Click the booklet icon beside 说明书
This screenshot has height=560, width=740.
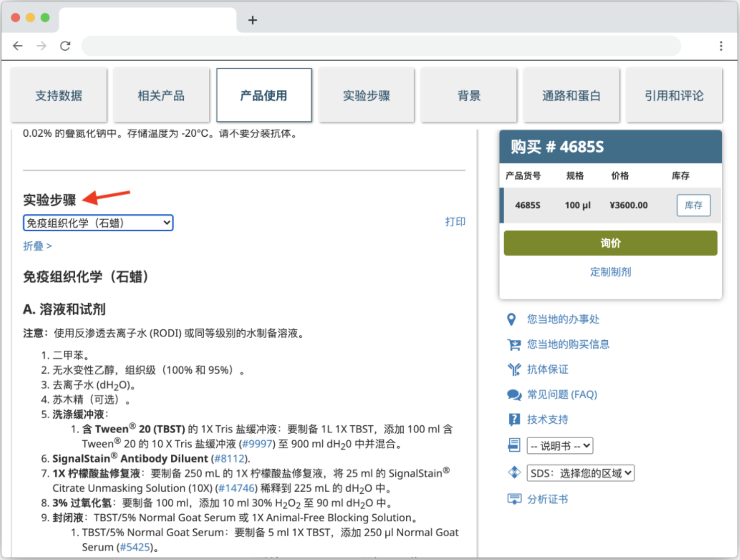coord(514,445)
